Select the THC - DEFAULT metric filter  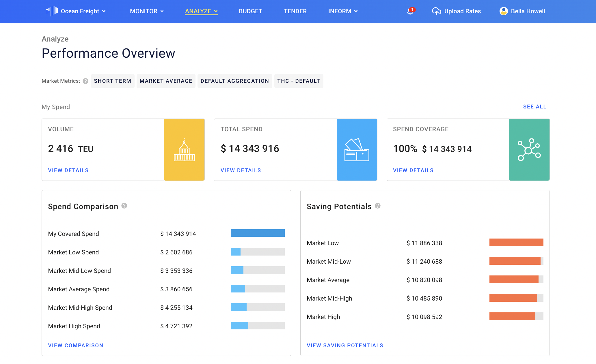298,81
